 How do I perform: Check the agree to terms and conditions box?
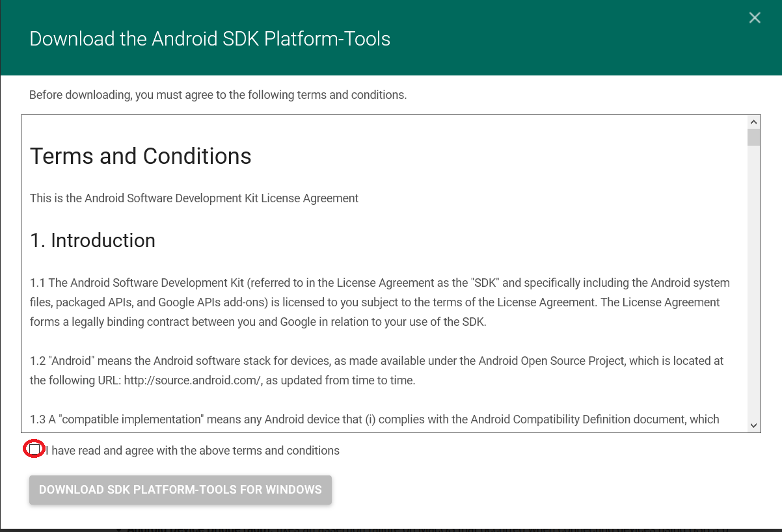(34, 449)
